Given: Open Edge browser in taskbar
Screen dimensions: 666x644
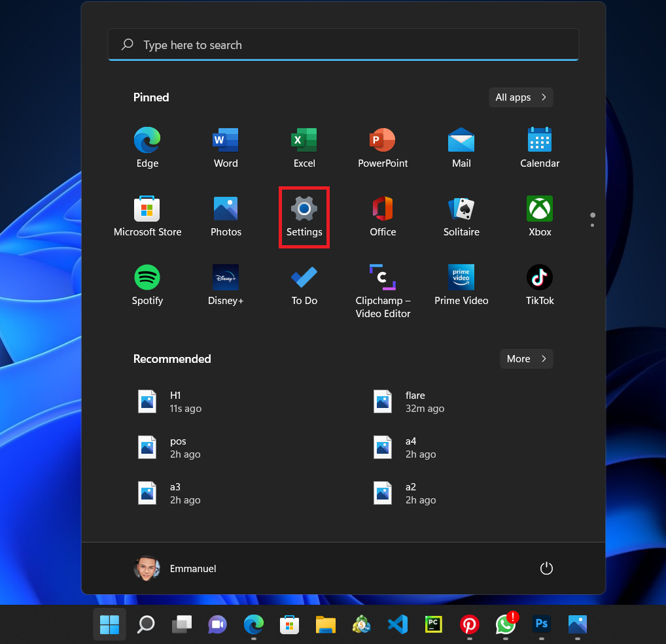Looking at the screenshot, I should [x=254, y=624].
